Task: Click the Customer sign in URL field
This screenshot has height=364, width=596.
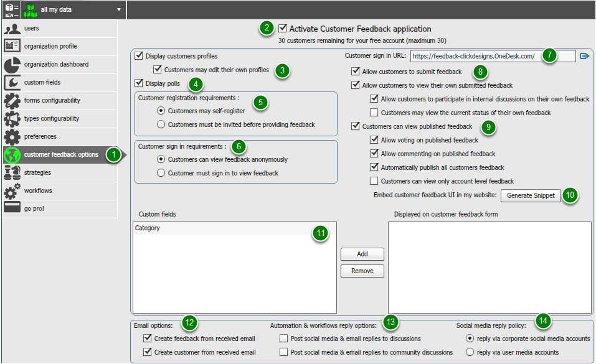Action: click(493, 56)
